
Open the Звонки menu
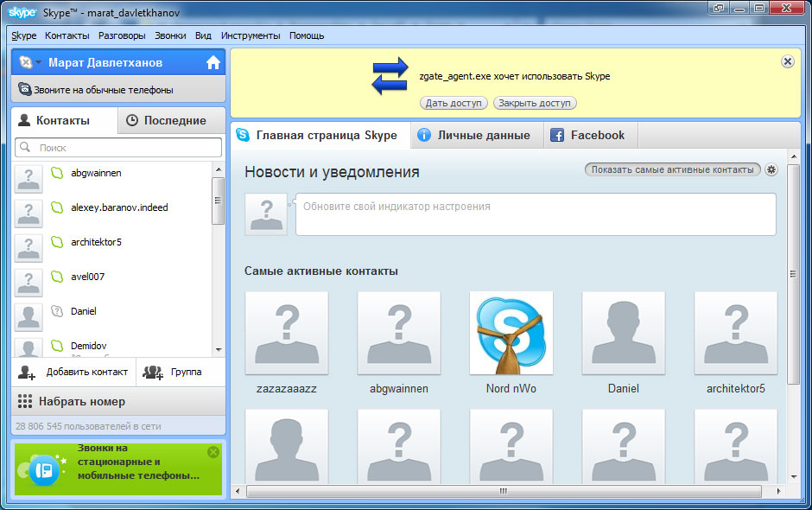tap(170, 35)
